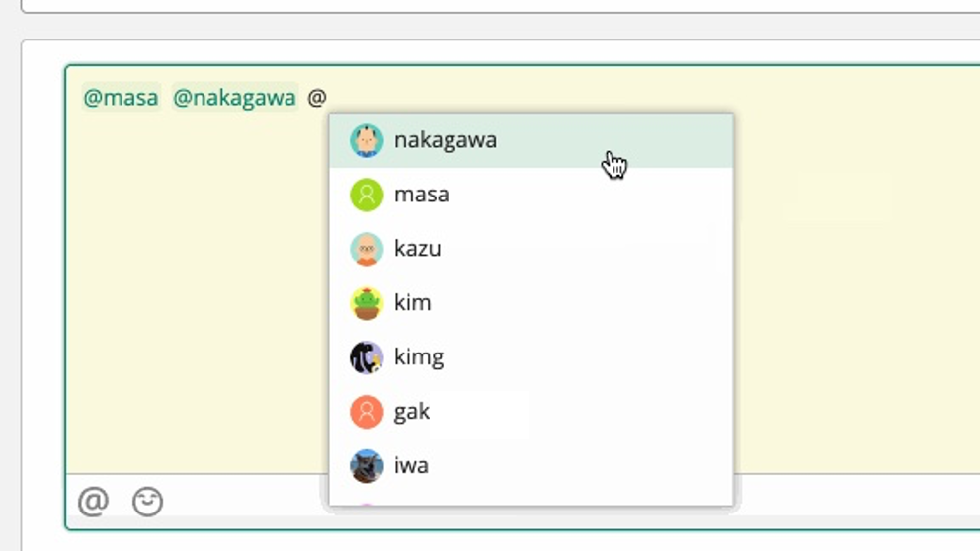Screen dimensions: 980x551
Task: Click kazu's avatar in the suggestions
Action: coord(367,249)
